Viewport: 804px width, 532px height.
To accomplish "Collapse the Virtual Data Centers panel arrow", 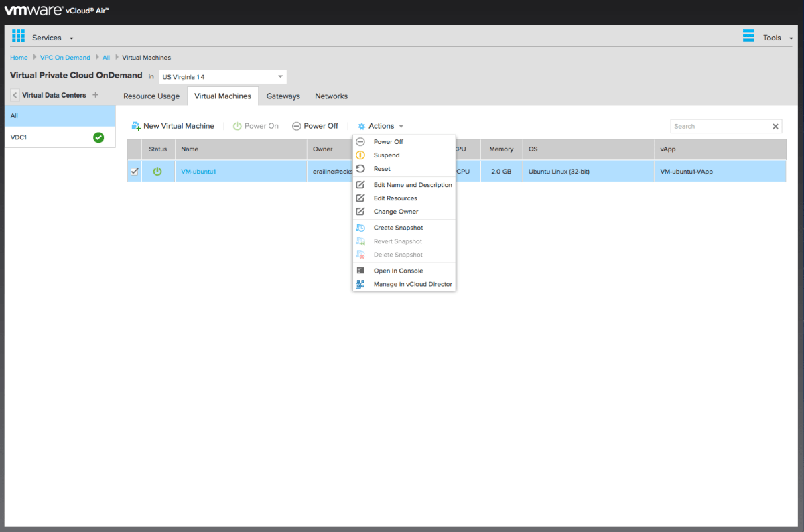I will point(15,96).
